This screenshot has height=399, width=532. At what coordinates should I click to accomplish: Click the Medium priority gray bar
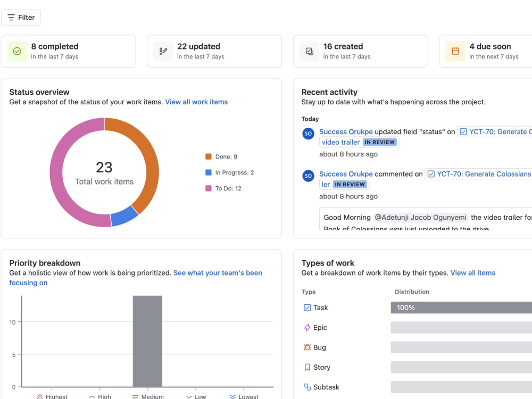pos(147,341)
